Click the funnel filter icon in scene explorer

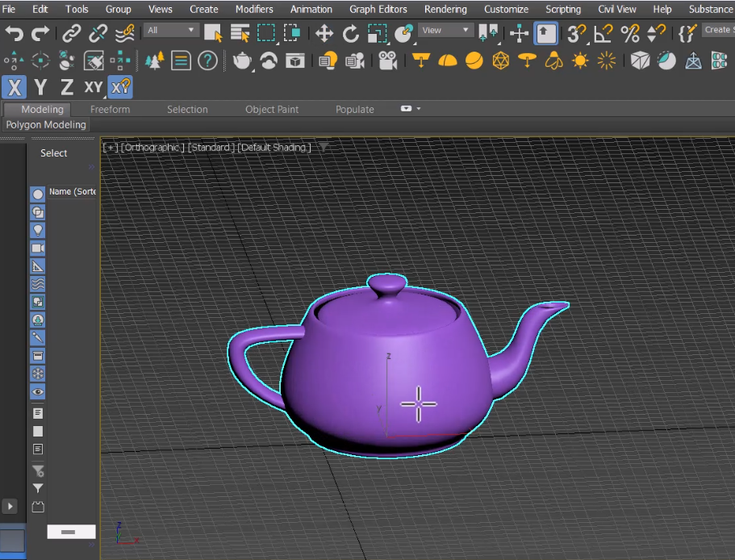pyautogui.click(x=38, y=488)
